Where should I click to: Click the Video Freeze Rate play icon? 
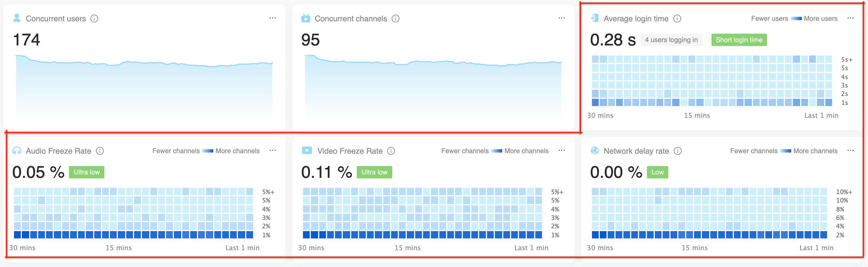point(307,150)
